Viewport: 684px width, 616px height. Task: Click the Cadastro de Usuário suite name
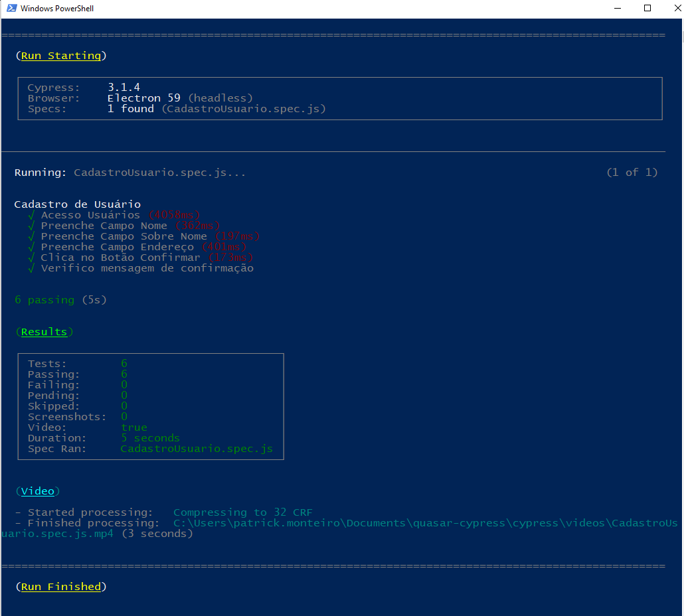pyautogui.click(x=77, y=204)
